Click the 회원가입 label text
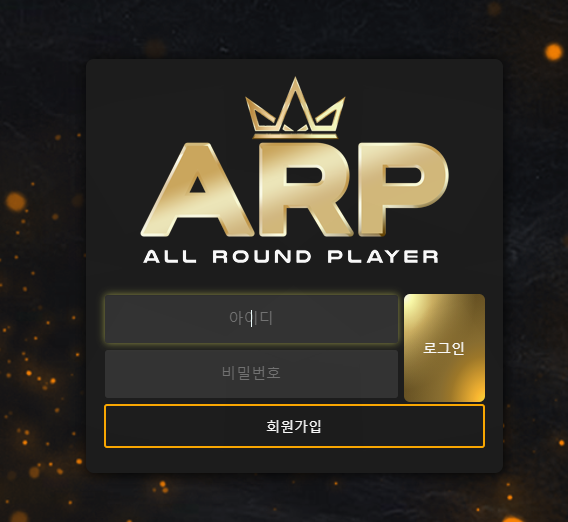Image resolution: width=568 pixels, height=522 pixels. 294,426
